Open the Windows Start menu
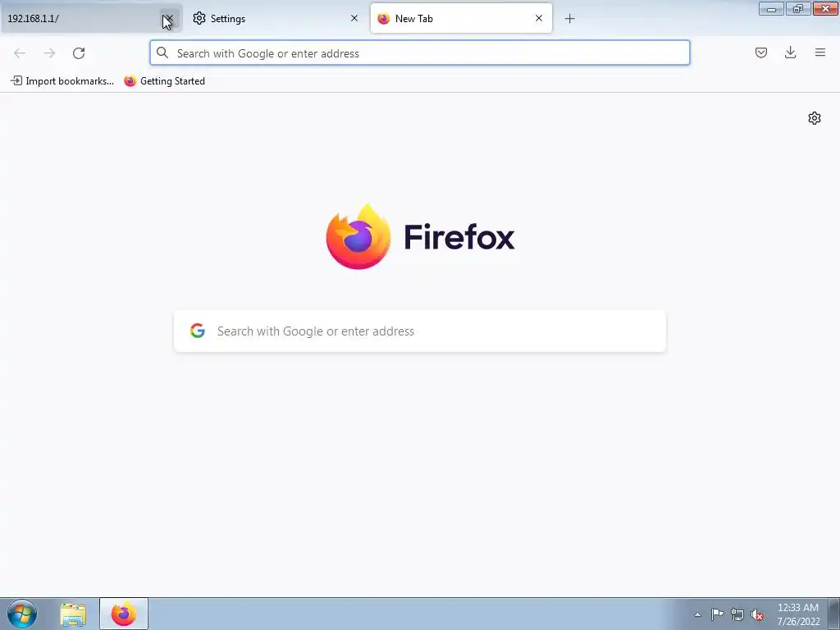 [x=22, y=614]
